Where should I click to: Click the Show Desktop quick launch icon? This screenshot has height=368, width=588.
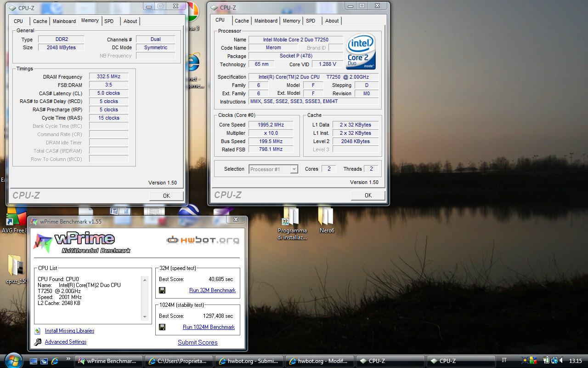pyautogui.click(x=34, y=361)
